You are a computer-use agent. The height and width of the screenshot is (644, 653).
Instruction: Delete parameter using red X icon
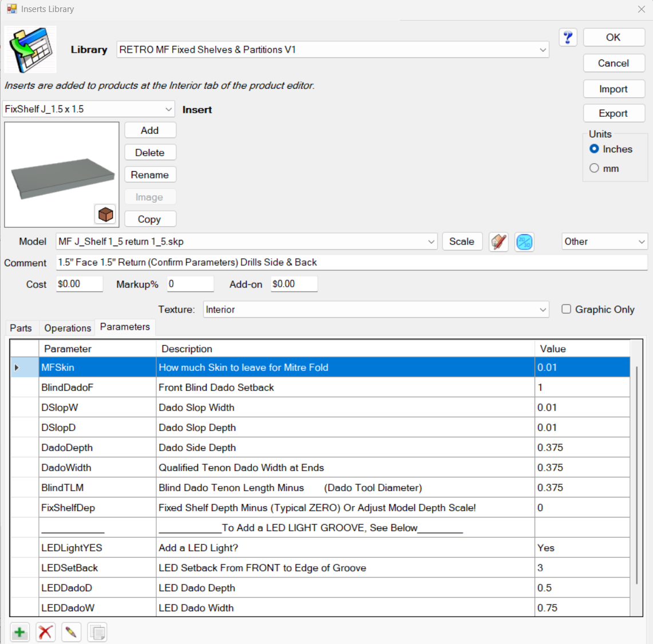click(x=45, y=632)
